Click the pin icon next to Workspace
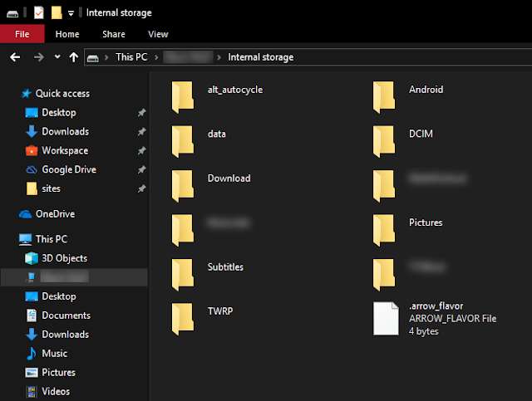This screenshot has height=401, width=532. 141,150
